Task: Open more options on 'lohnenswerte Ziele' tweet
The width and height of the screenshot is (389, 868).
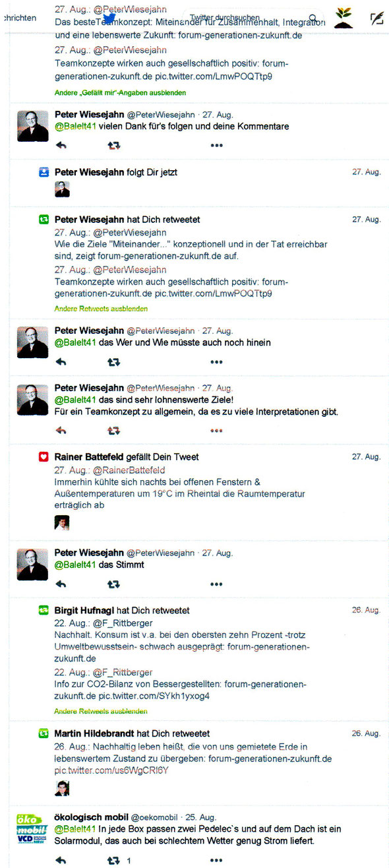Action: click(216, 431)
